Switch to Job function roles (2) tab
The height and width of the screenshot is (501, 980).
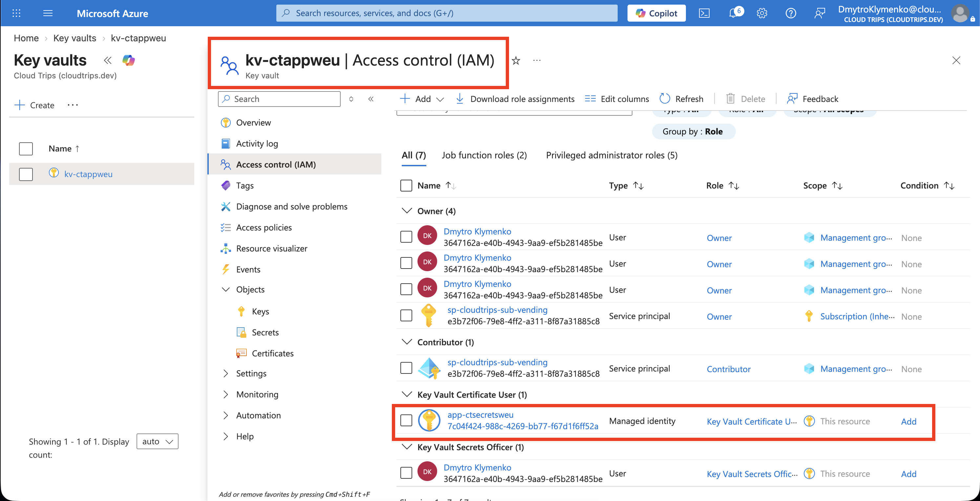(484, 155)
